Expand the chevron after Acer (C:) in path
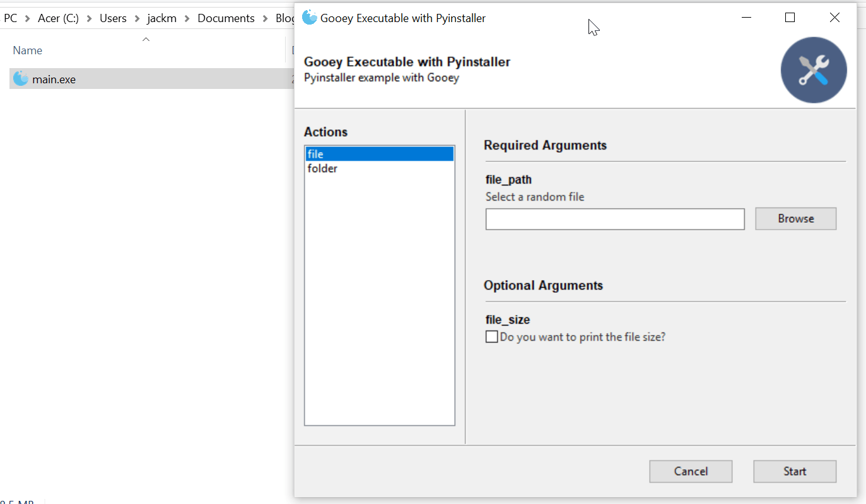This screenshot has width=866, height=504. pyautogui.click(x=89, y=18)
